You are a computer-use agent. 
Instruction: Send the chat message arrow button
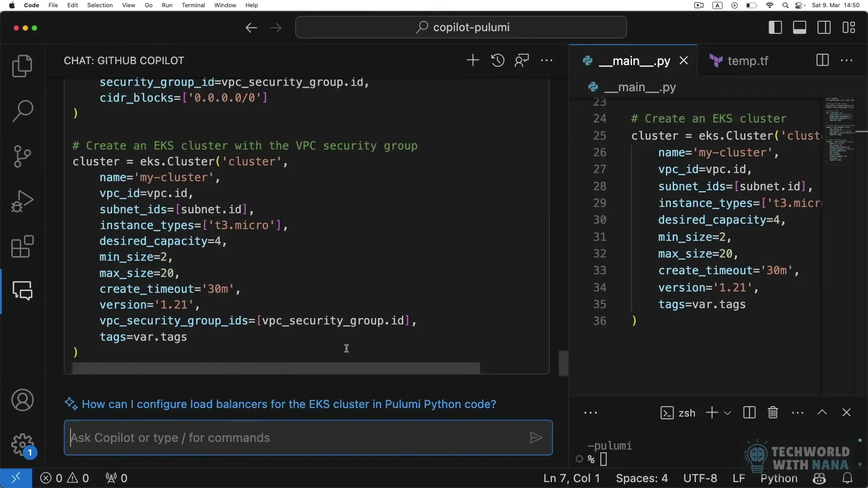(536, 438)
